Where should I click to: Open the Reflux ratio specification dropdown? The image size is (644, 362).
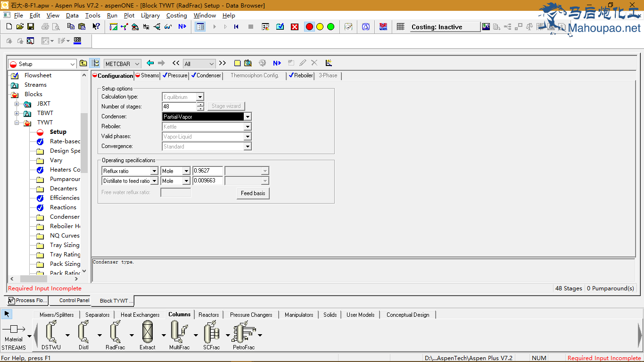coord(154,171)
